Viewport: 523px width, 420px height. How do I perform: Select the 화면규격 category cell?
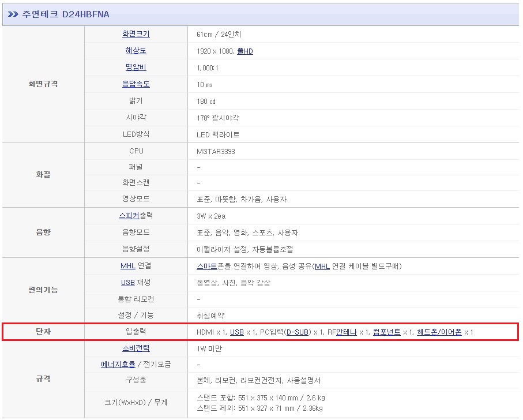coord(43,84)
